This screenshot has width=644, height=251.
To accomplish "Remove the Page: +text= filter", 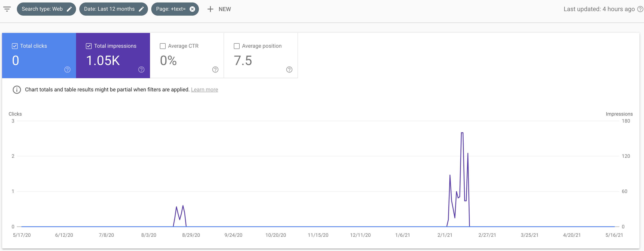I will point(192,9).
